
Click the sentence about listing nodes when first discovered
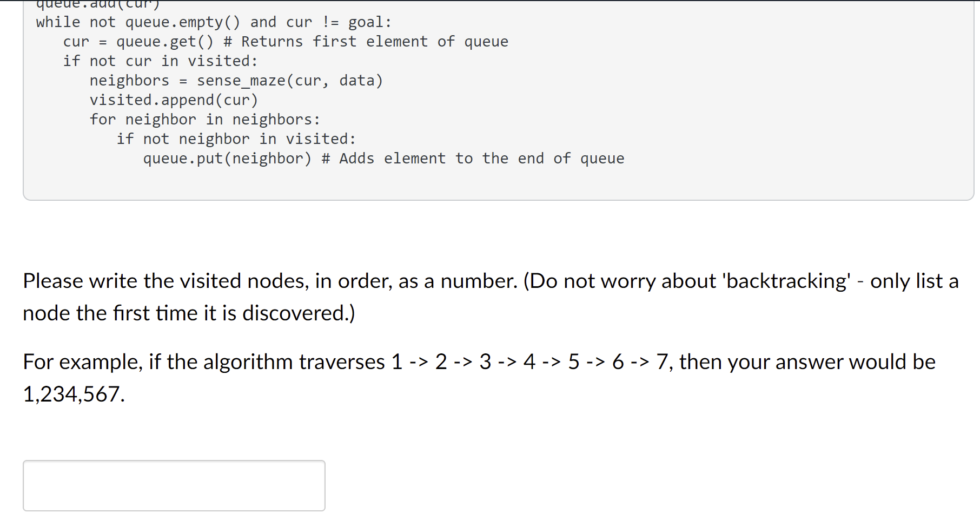click(189, 313)
